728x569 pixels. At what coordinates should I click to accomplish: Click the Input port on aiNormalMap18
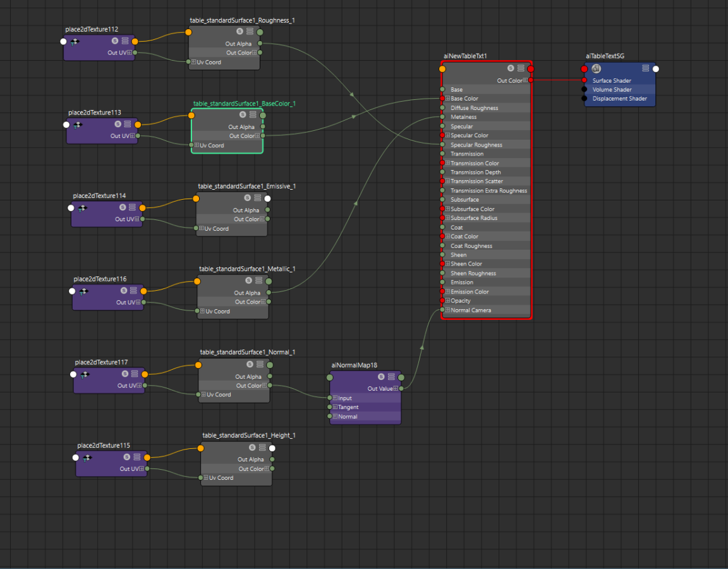330,398
